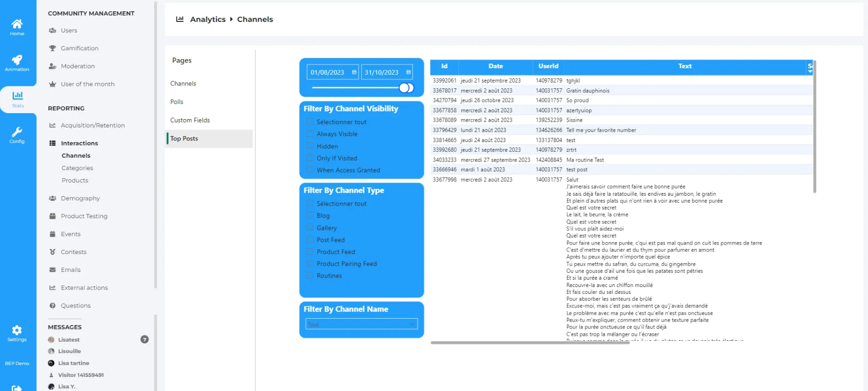Open Acquisition/Retention report link

[93, 125]
